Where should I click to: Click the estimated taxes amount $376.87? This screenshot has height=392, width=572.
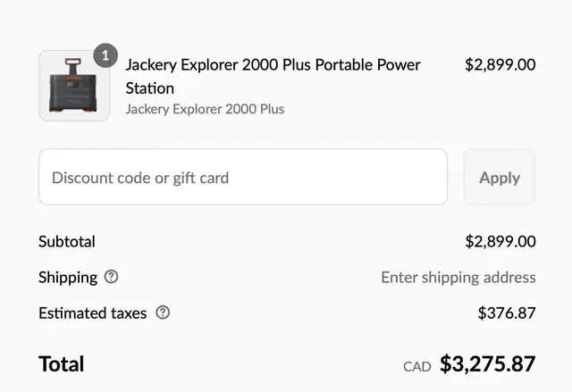click(x=507, y=313)
